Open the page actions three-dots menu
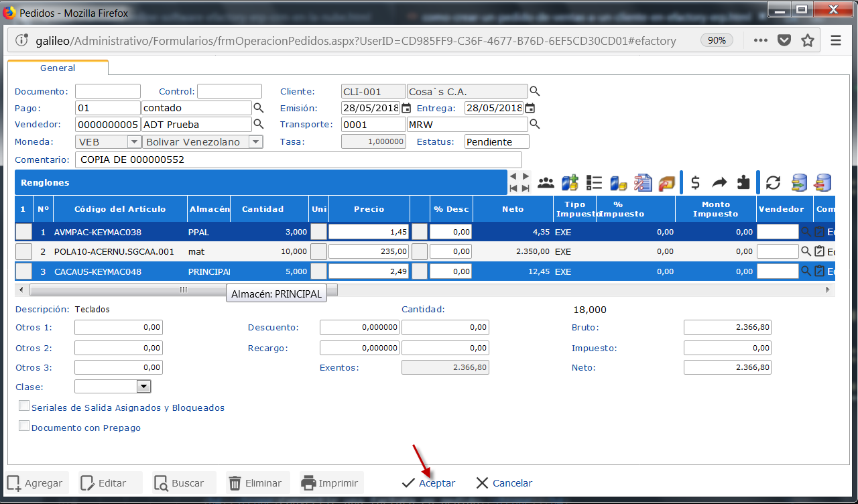 click(760, 40)
